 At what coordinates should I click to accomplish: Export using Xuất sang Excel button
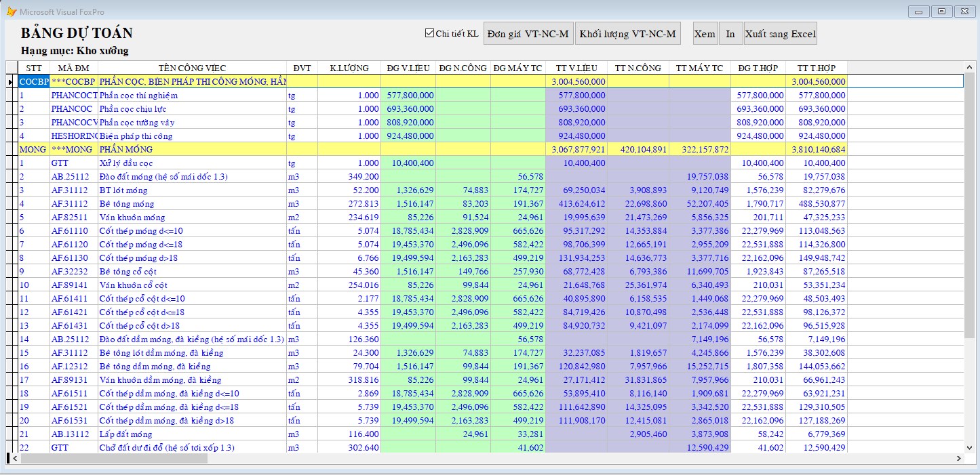[x=780, y=34]
